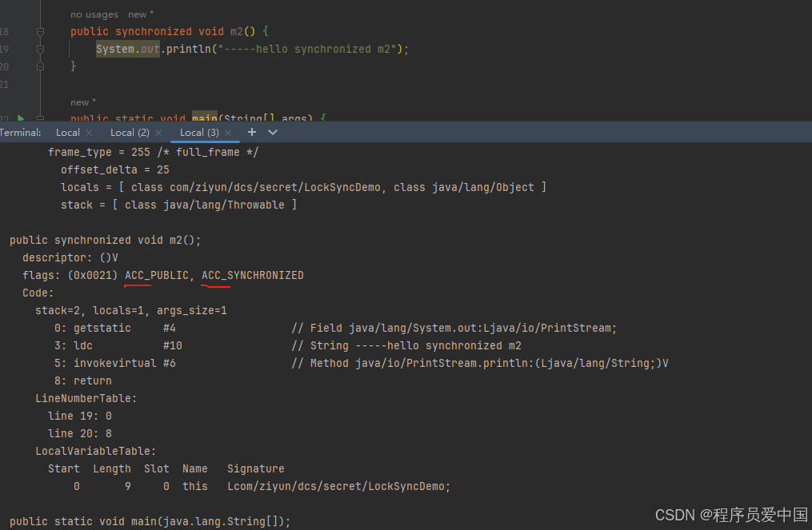Click 'descriptor: ()V' line

click(70, 257)
